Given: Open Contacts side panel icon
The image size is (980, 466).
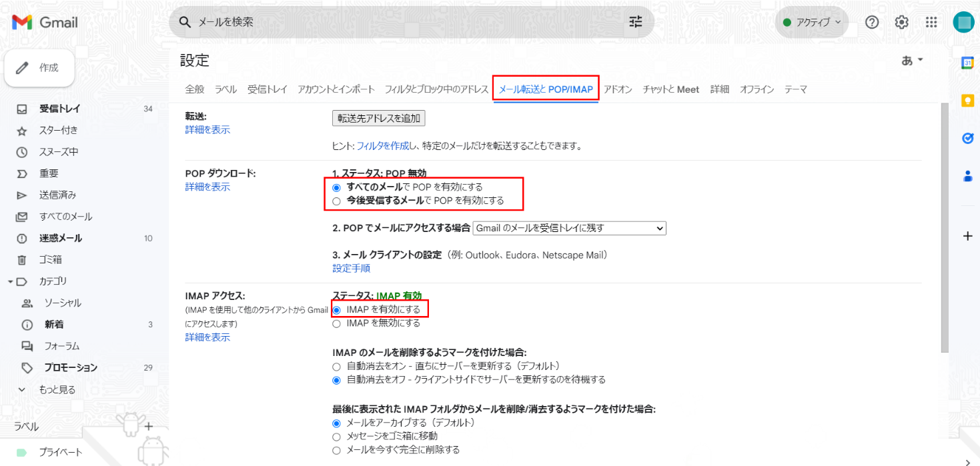Looking at the screenshot, I should [967, 177].
